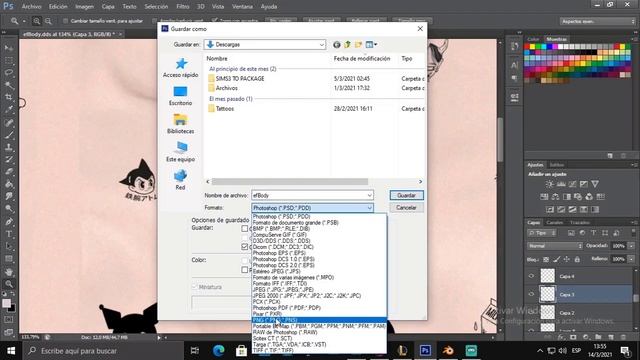Screen dimensions: 640x360
Task: Open Este equipo in dialog sidebar
Action: pyautogui.click(x=180, y=152)
